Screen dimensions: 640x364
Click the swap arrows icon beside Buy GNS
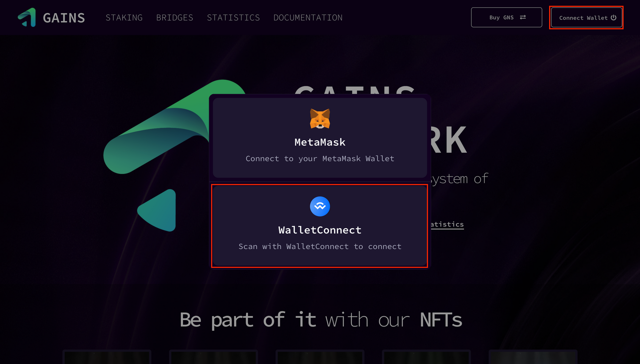pos(523,17)
